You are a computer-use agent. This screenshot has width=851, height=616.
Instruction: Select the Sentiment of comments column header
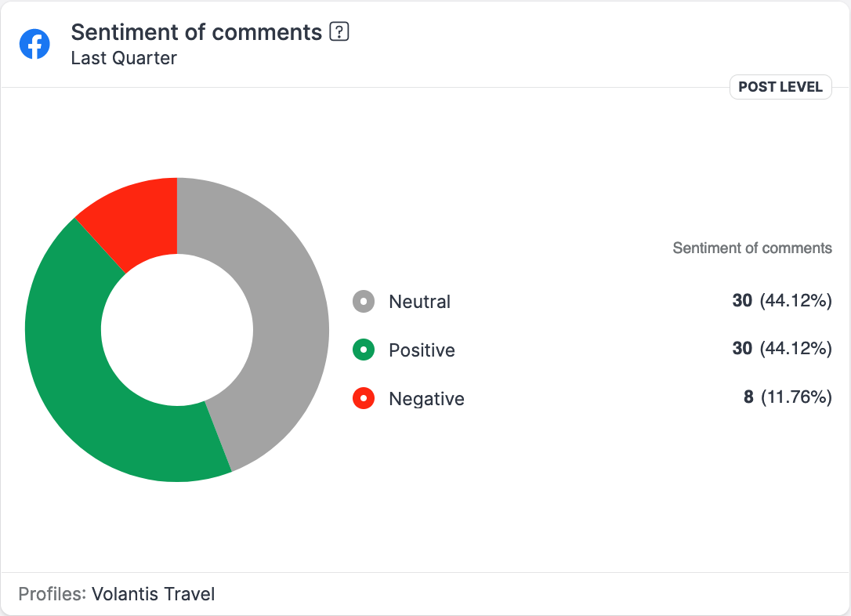(x=752, y=248)
